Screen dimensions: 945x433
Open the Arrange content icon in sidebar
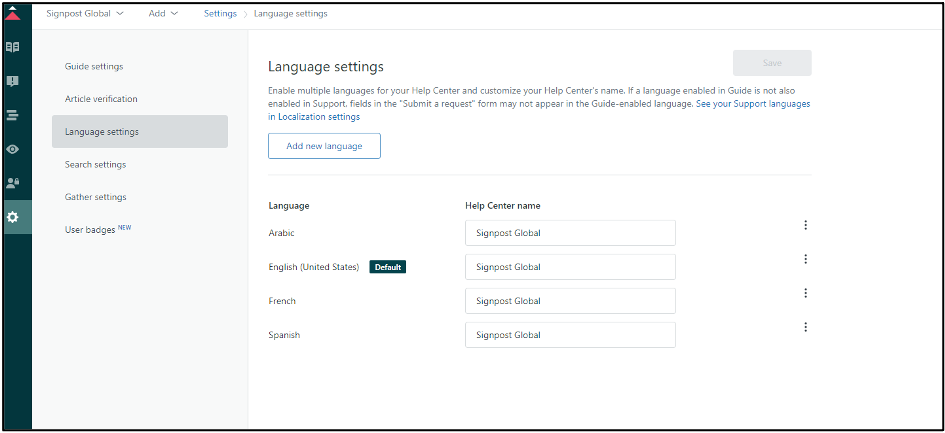click(x=13, y=115)
